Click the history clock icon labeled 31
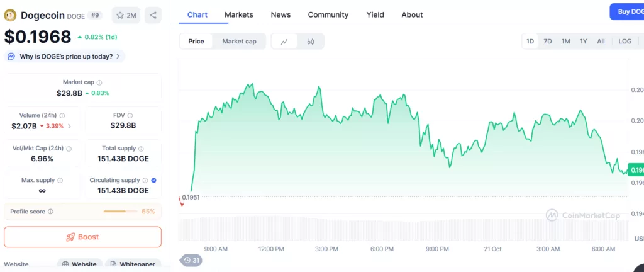This screenshot has width=644, height=272. point(191,260)
